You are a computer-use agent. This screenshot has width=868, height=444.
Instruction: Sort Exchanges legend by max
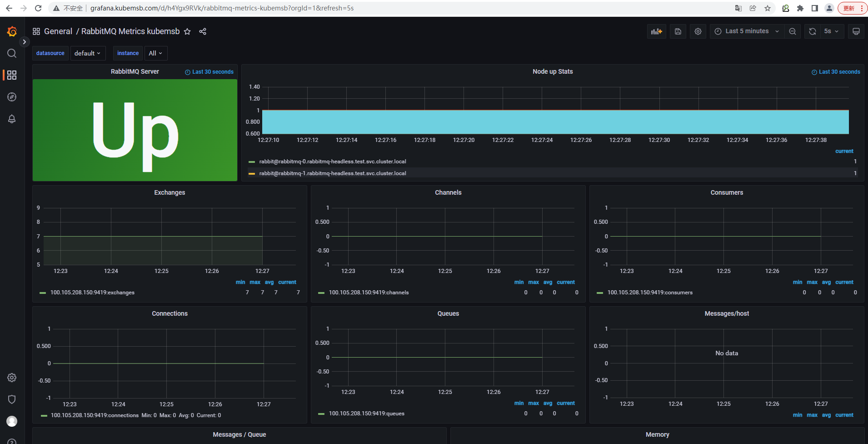(x=255, y=282)
